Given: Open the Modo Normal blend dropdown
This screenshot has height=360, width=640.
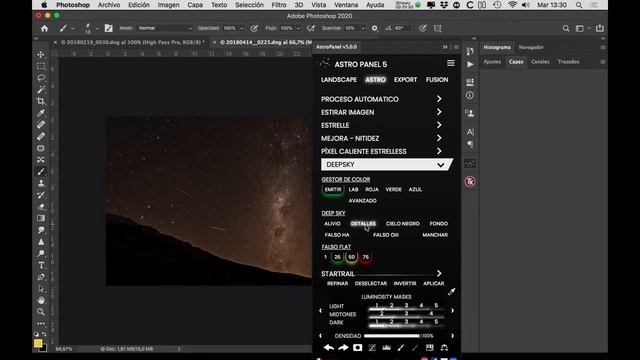Looking at the screenshot, I should pyautogui.click(x=164, y=28).
